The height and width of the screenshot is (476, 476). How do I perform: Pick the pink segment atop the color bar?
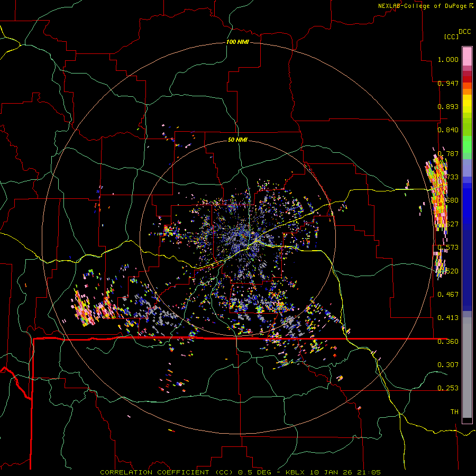(467, 56)
